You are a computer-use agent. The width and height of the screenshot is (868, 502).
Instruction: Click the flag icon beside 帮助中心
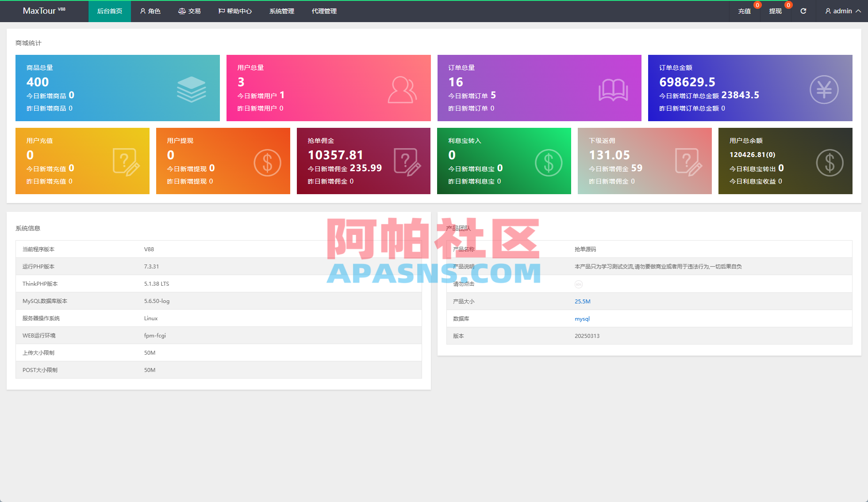click(221, 11)
